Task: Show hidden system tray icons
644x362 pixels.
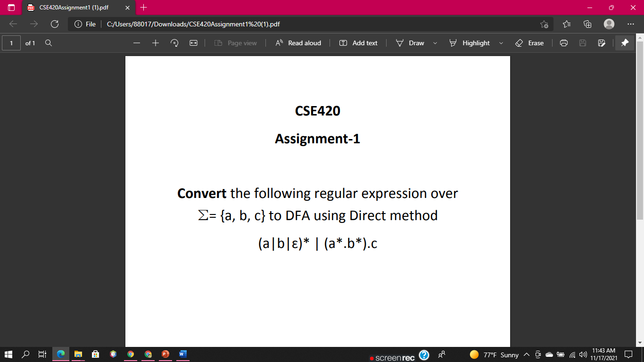Action: click(x=527, y=354)
